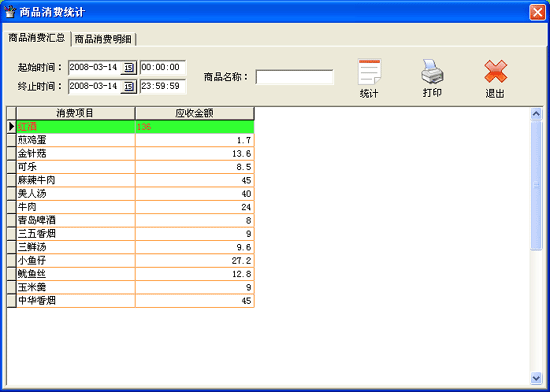Click the 打印 printer icon

(432, 72)
